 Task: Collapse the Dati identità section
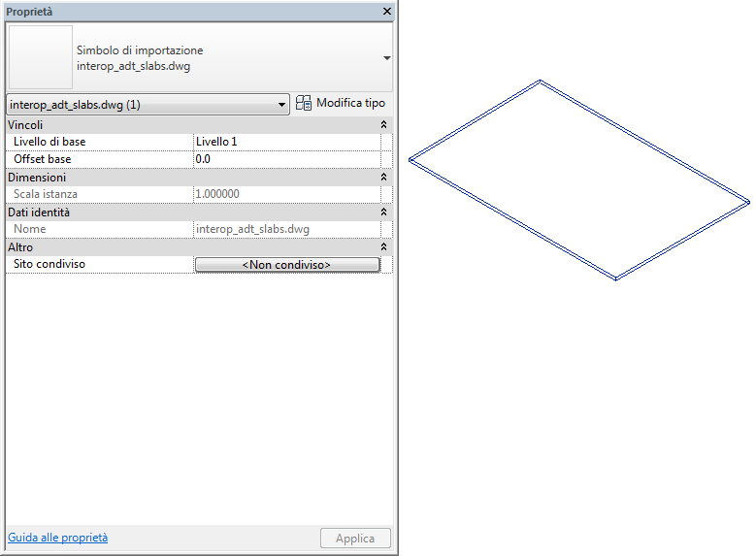click(x=383, y=213)
